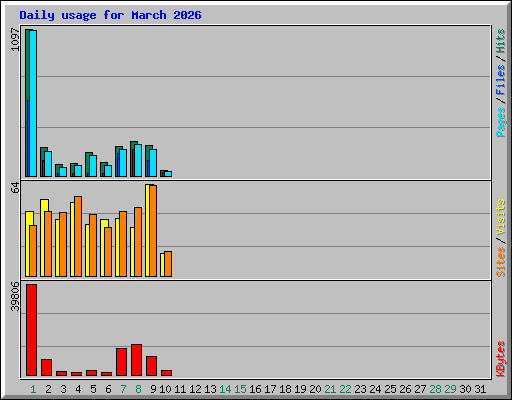The height and width of the screenshot is (400, 512).
Task: Click day 22 on the x-axis
Action: tap(345, 389)
